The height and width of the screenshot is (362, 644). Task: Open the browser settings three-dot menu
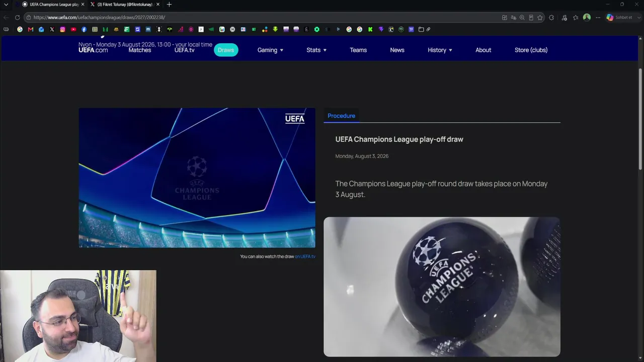[x=598, y=17]
